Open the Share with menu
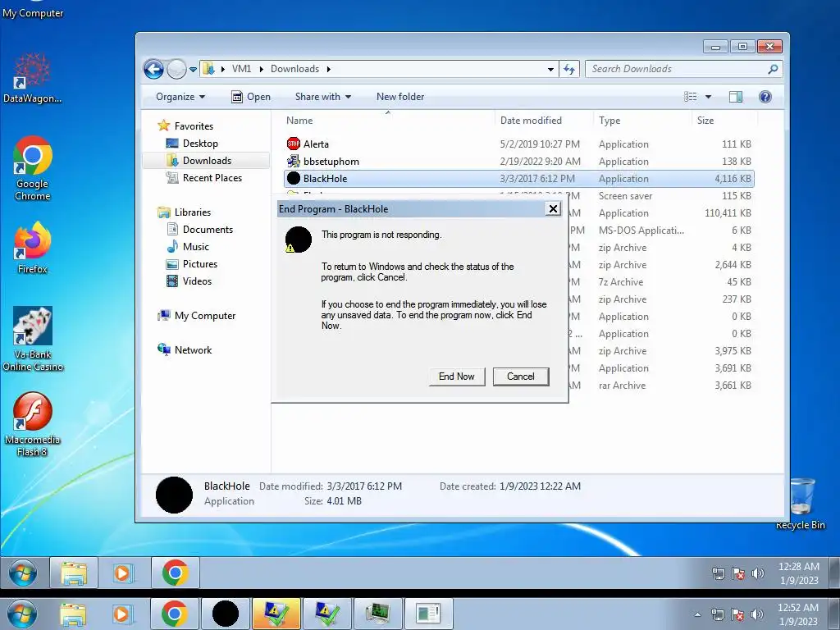The height and width of the screenshot is (630, 840). coord(323,97)
